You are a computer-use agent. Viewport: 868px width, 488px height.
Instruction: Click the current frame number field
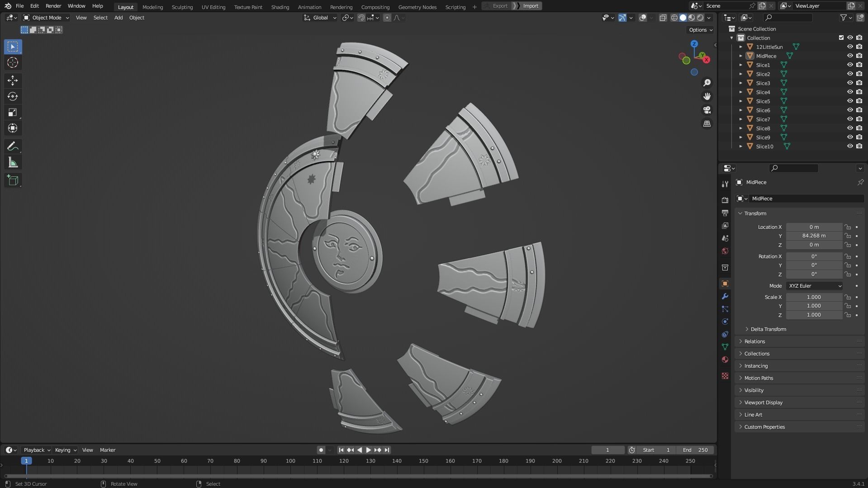[x=607, y=450]
